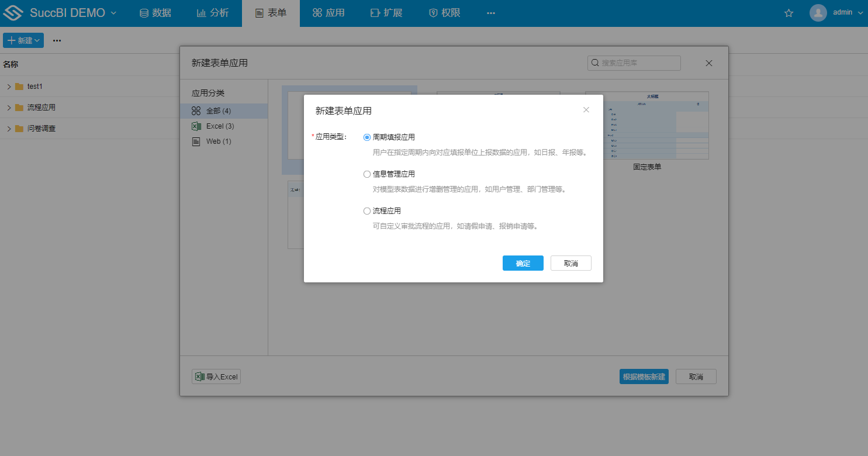Click 取消 in the template dialog footer
This screenshot has width=868, height=456.
click(x=696, y=376)
